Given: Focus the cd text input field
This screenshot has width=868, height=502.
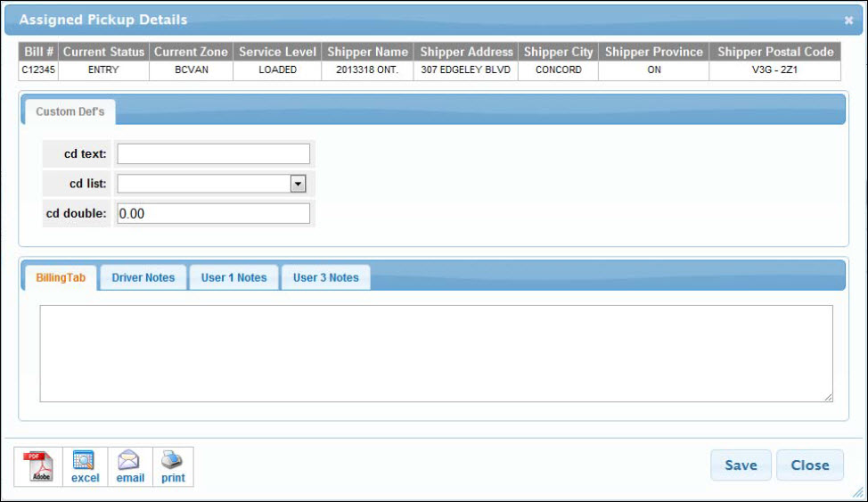Looking at the screenshot, I should point(213,154).
